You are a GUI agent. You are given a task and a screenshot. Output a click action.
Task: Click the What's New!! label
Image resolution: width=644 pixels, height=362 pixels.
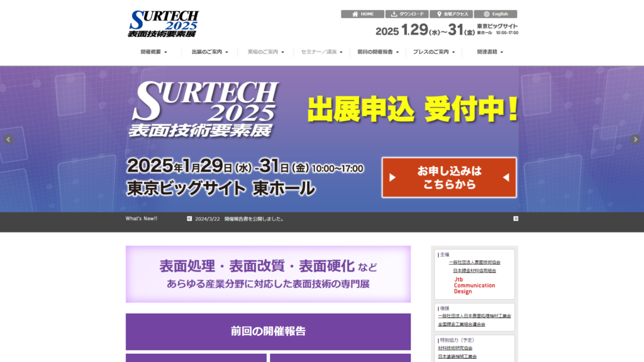142,219
